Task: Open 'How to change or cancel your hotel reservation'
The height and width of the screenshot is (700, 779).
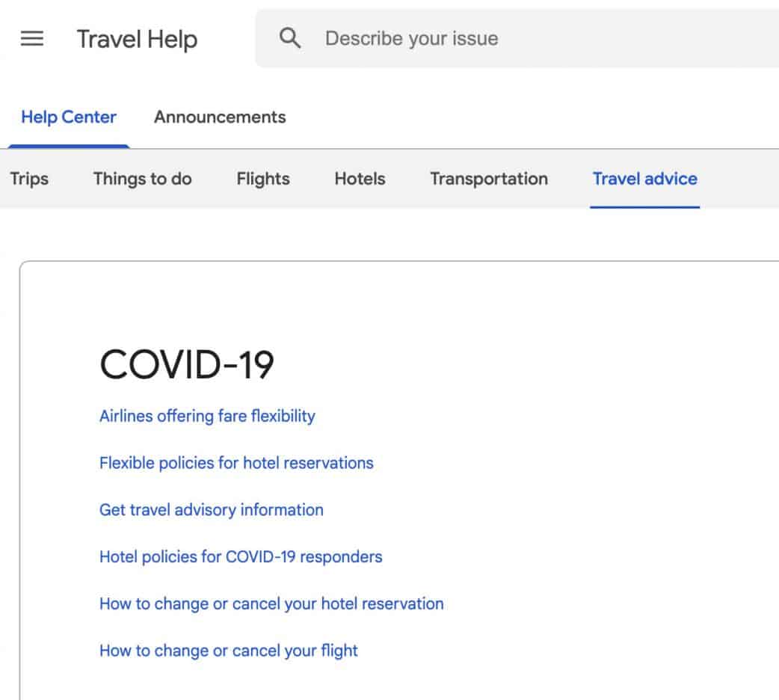Action: point(271,604)
